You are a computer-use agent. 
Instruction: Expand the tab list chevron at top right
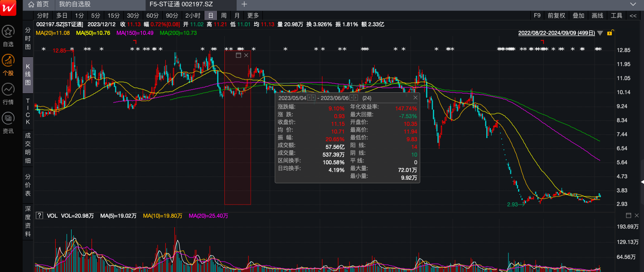pyautogui.click(x=633, y=4)
